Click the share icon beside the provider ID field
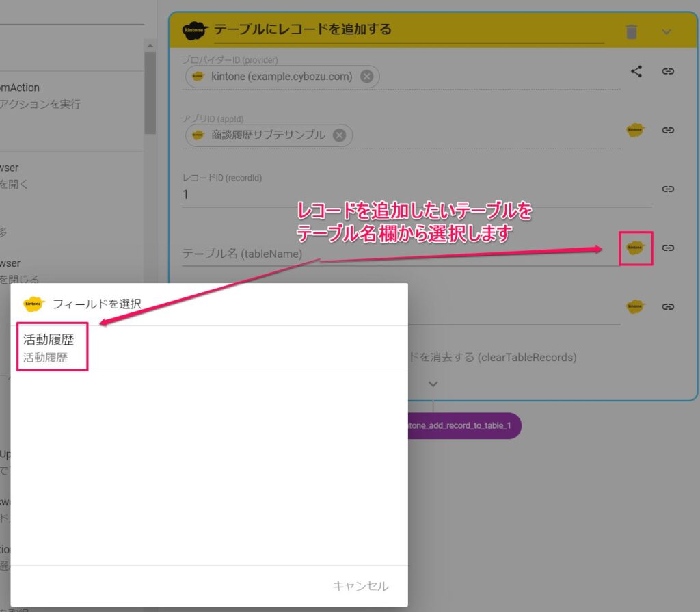The image size is (700, 612). click(636, 70)
